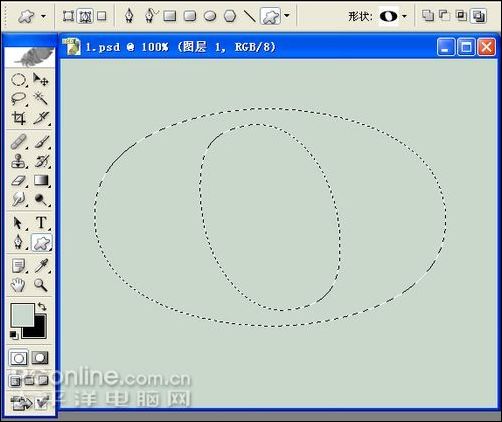Select the Gradient tool

pyautogui.click(x=41, y=180)
